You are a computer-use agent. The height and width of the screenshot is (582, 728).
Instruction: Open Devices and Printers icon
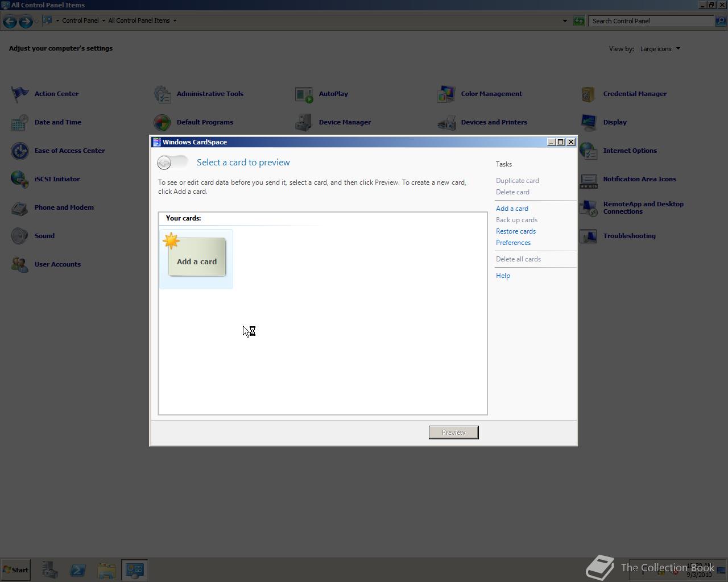tap(446, 122)
